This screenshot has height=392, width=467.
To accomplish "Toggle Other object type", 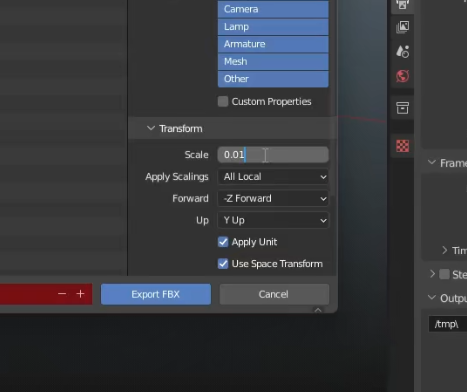I will click(273, 79).
